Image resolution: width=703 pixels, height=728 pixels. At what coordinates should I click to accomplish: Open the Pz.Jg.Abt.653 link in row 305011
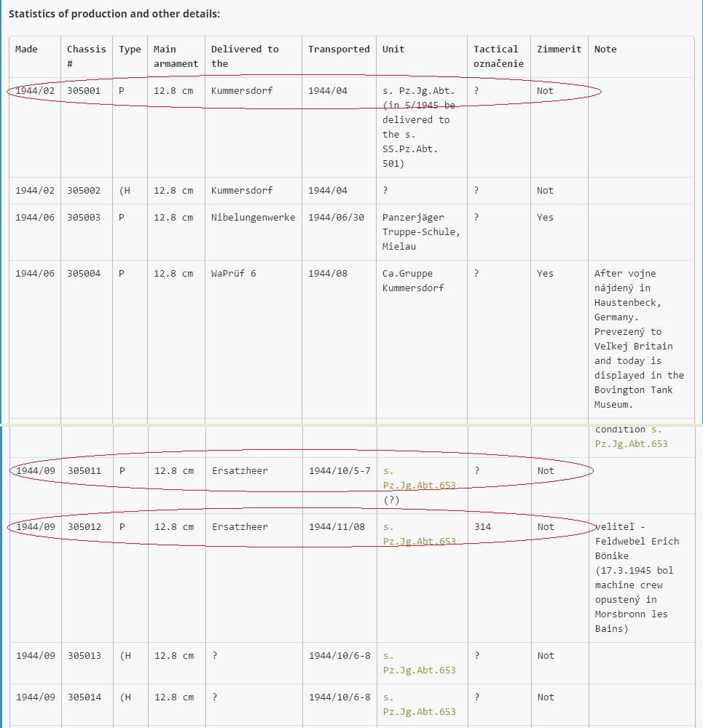coord(419,485)
